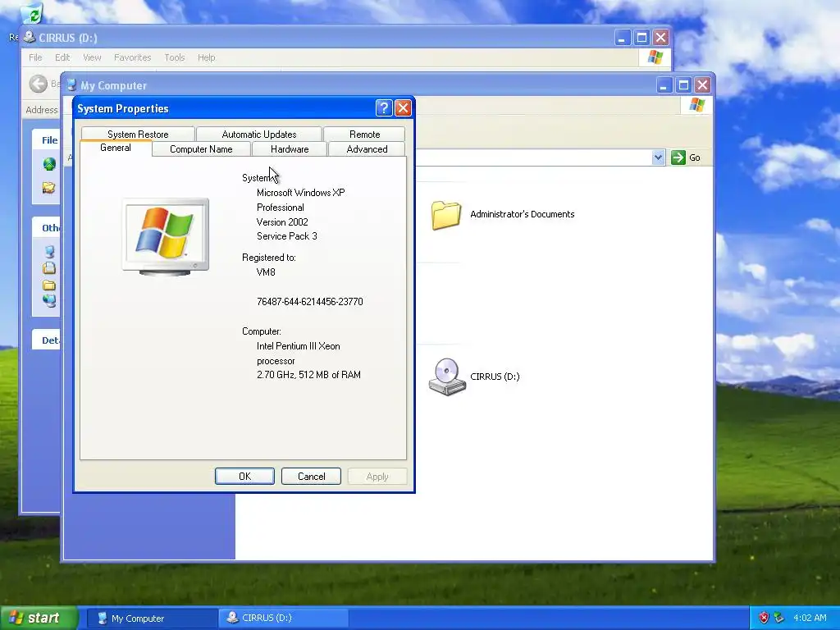The height and width of the screenshot is (630, 840).
Task: Select the Remote tab
Action: pyautogui.click(x=364, y=134)
